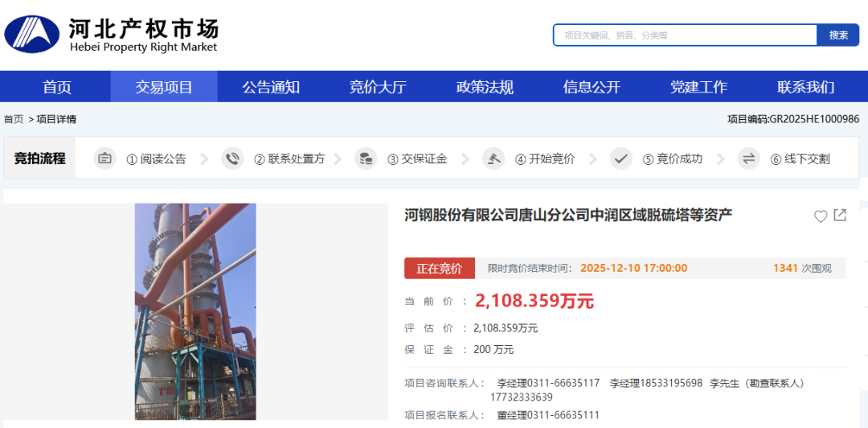Click the desulfurization tower product photo

click(195, 311)
